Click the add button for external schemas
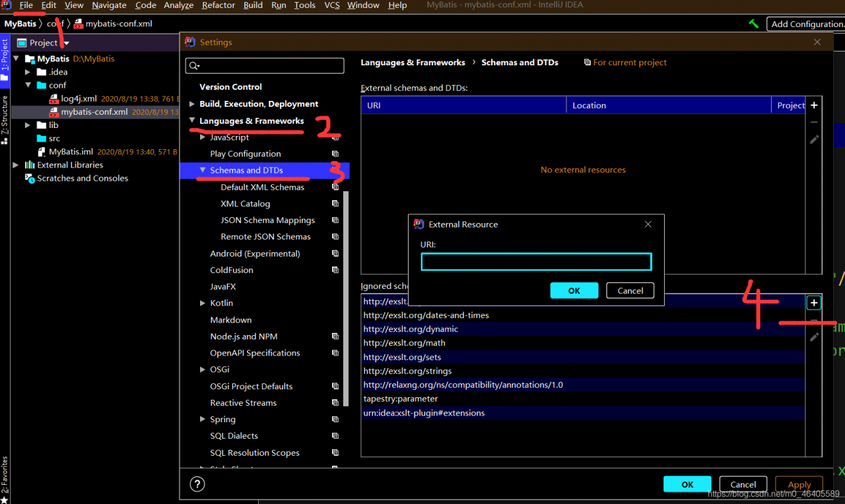 tap(814, 106)
